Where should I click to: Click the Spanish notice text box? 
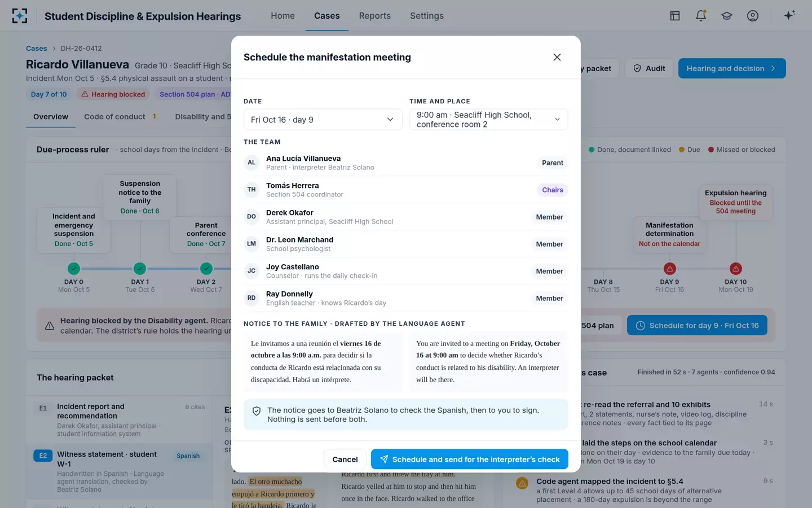[322, 361]
